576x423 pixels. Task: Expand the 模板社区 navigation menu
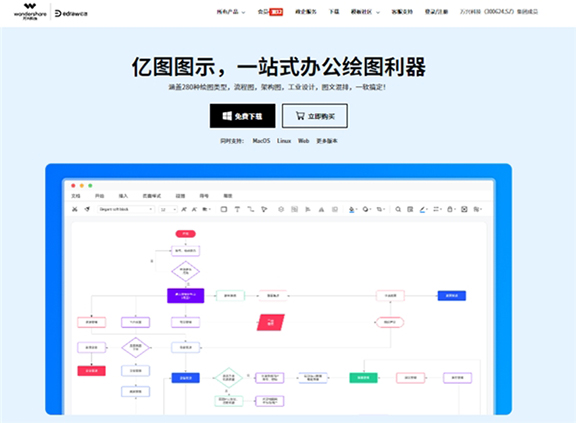(365, 12)
